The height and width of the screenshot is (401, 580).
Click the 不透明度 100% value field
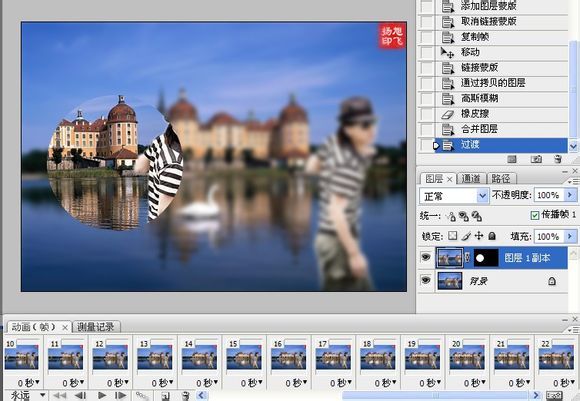pos(549,195)
